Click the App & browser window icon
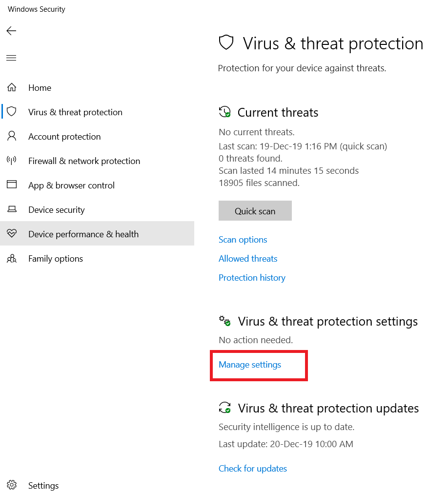The height and width of the screenshot is (494, 448). (x=12, y=185)
